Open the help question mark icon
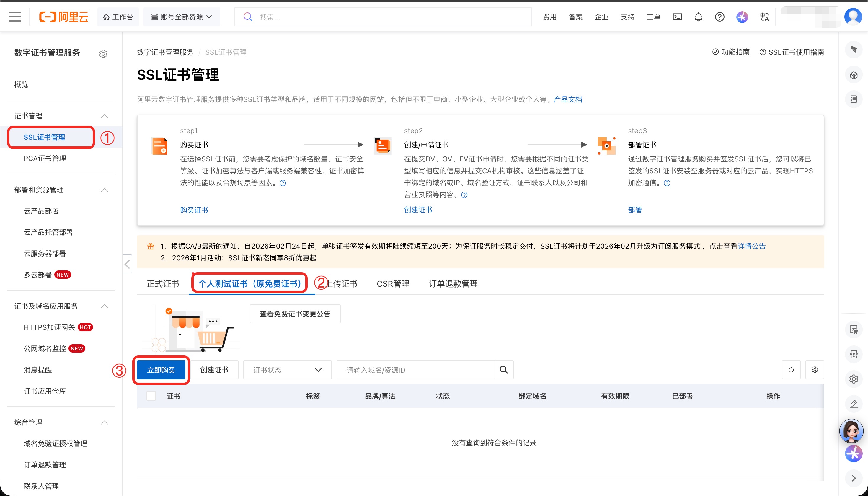 (719, 17)
